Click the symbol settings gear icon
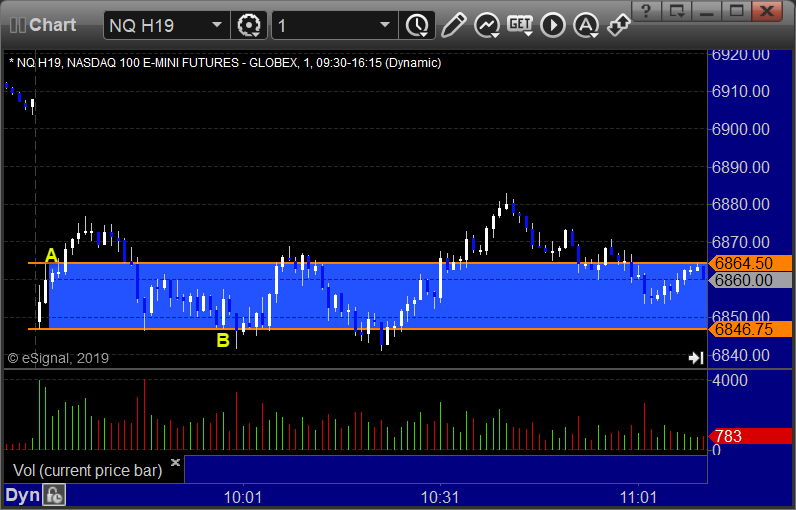The height and width of the screenshot is (510, 796). [x=249, y=25]
